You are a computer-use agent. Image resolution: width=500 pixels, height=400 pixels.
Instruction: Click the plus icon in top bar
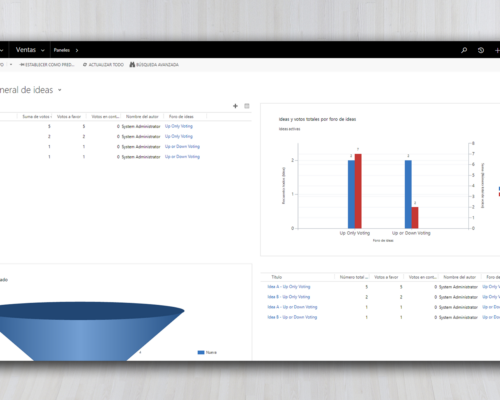tap(497, 50)
